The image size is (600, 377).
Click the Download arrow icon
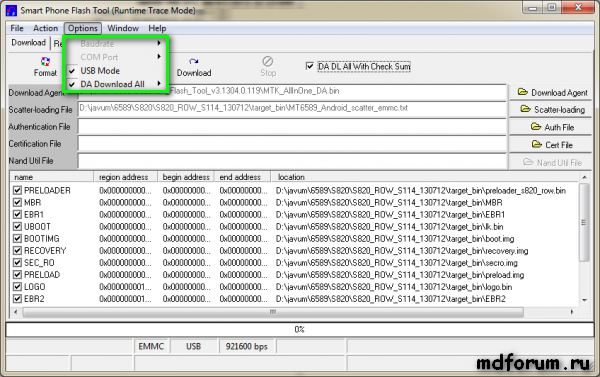194,61
